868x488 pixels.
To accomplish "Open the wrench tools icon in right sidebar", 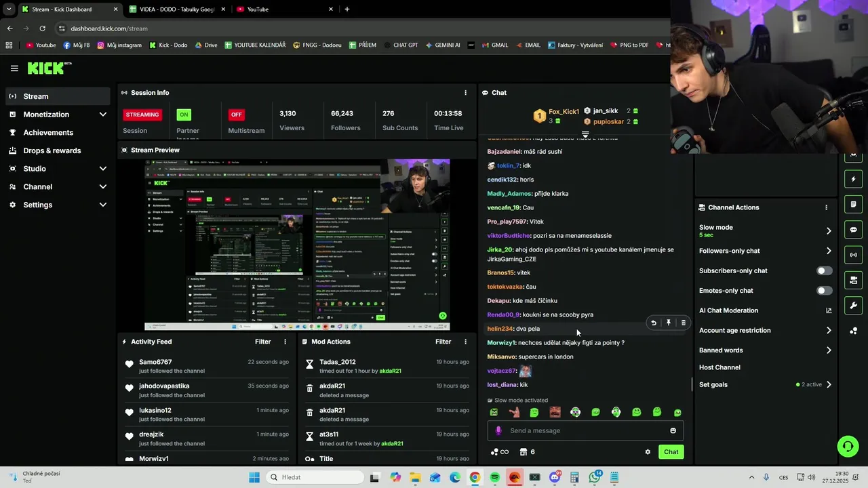I will [853, 305].
